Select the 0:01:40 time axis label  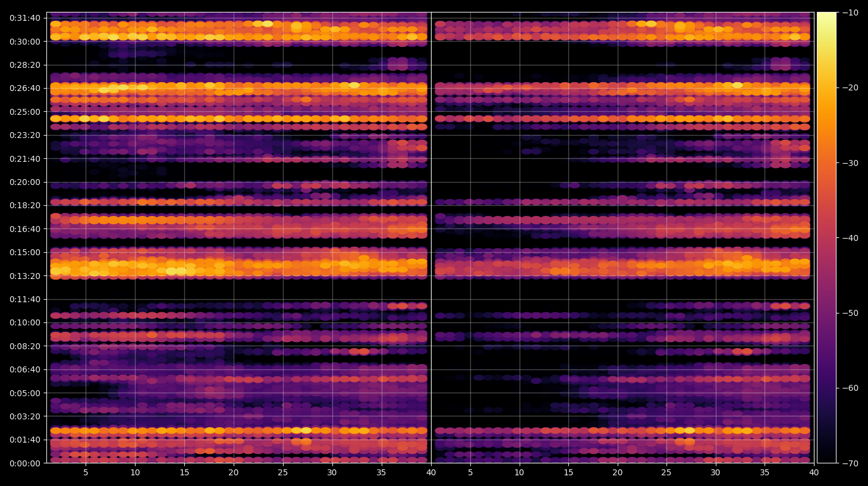25,440
